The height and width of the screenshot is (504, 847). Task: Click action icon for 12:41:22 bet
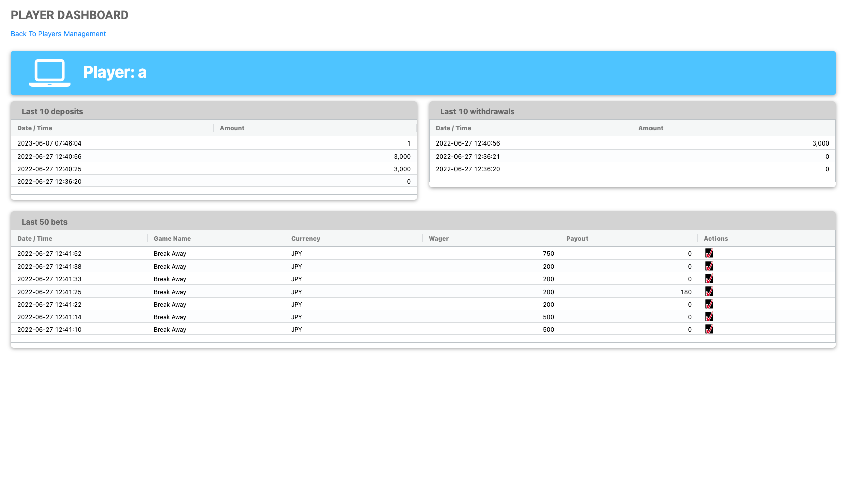tap(709, 304)
